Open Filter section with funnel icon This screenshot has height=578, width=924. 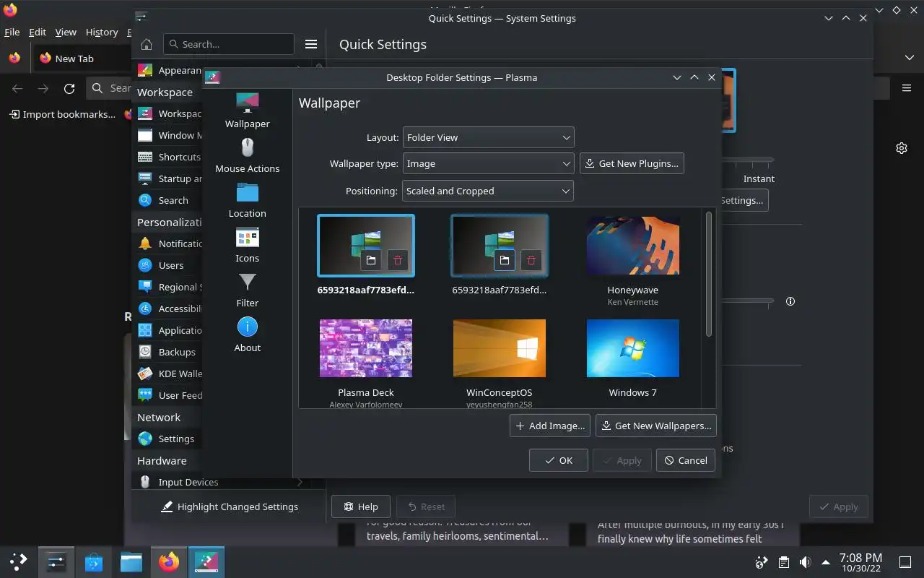coord(247,290)
